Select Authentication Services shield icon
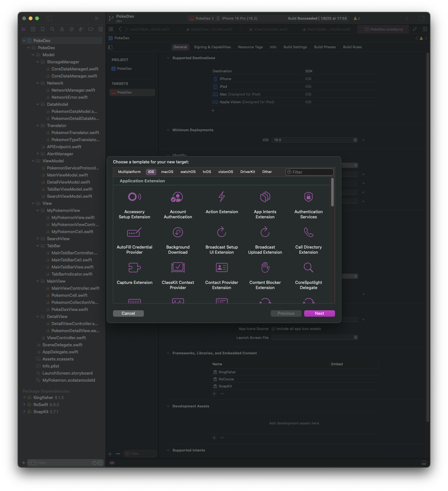448x491 pixels. tap(308, 197)
